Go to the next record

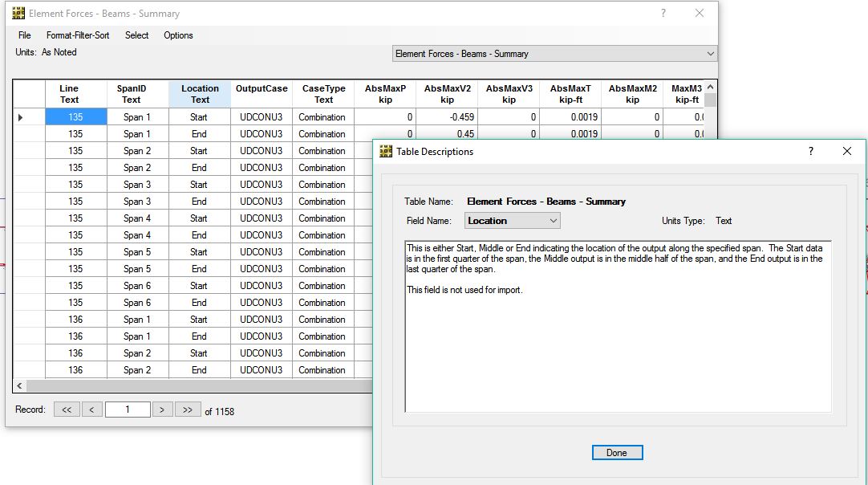coord(162,410)
